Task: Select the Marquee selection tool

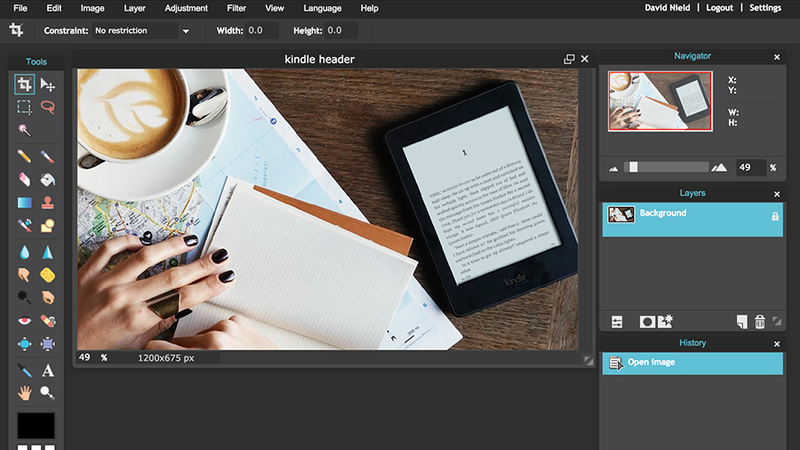Action: tap(24, 107)
